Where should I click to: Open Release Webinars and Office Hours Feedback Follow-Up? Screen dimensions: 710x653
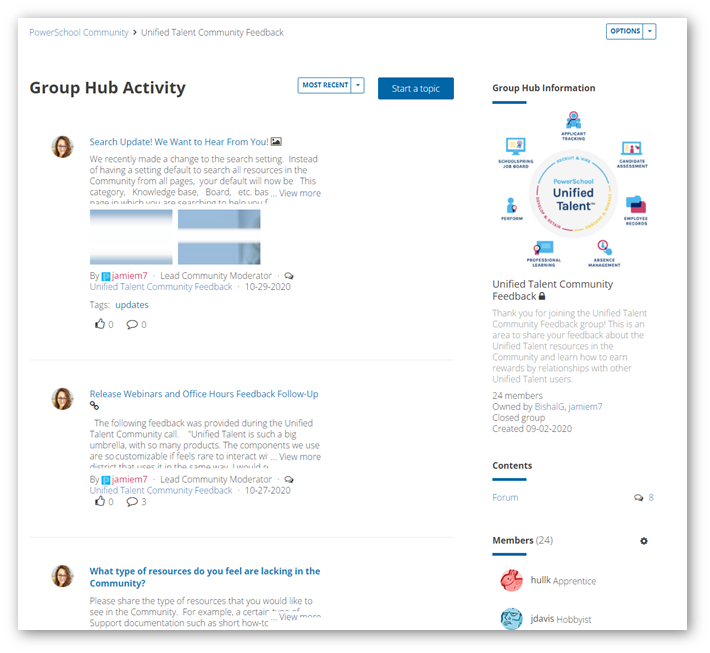(x=204, y=394)
